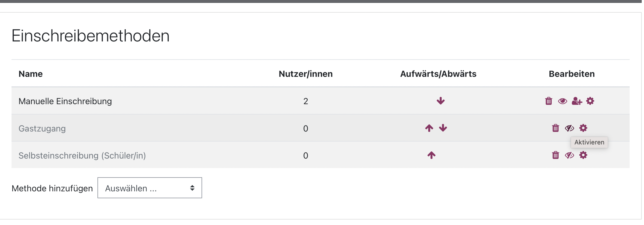Disable Manuelle Einschreibung via eye icon
The height and width of the screenshot is (225, 644).
pos(562,101)
